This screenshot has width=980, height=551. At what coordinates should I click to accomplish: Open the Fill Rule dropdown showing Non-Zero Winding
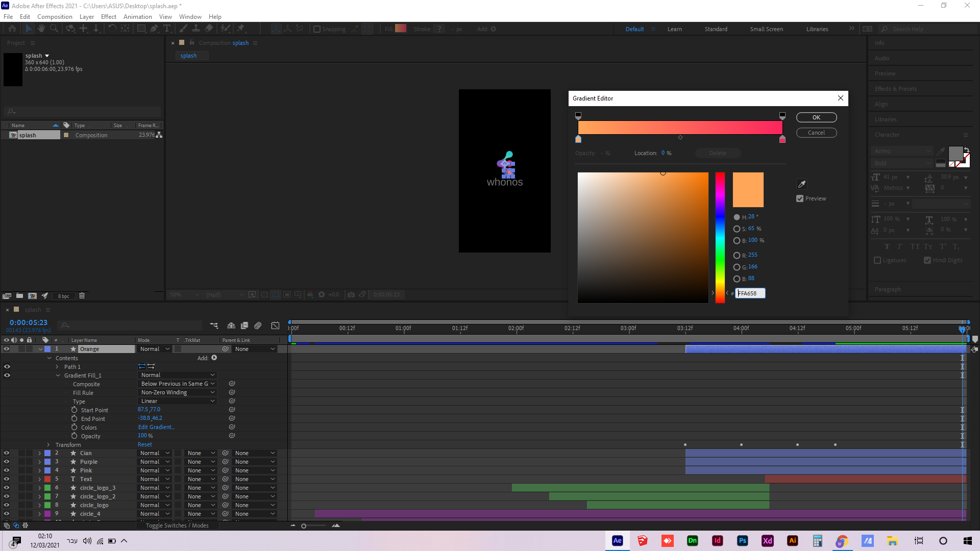point(177,392)
